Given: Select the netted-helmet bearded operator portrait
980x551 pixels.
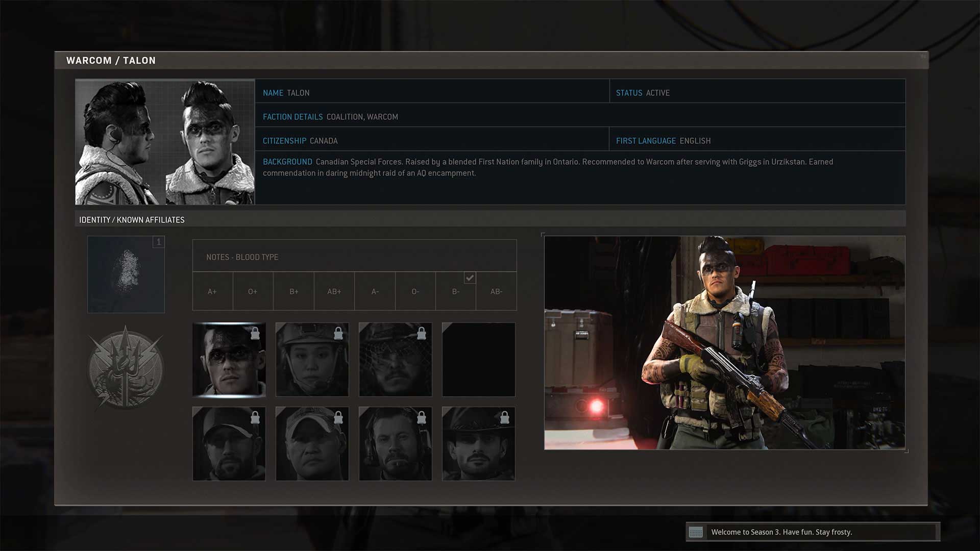Looking at the screenshot, I should [x=395, y=360].
